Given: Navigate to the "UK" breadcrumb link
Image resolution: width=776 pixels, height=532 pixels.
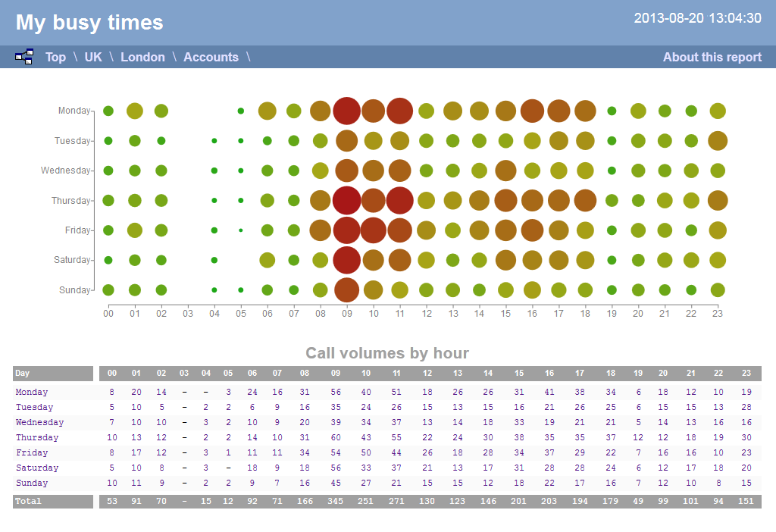Looking at the screenshot, I should [92, 57].
